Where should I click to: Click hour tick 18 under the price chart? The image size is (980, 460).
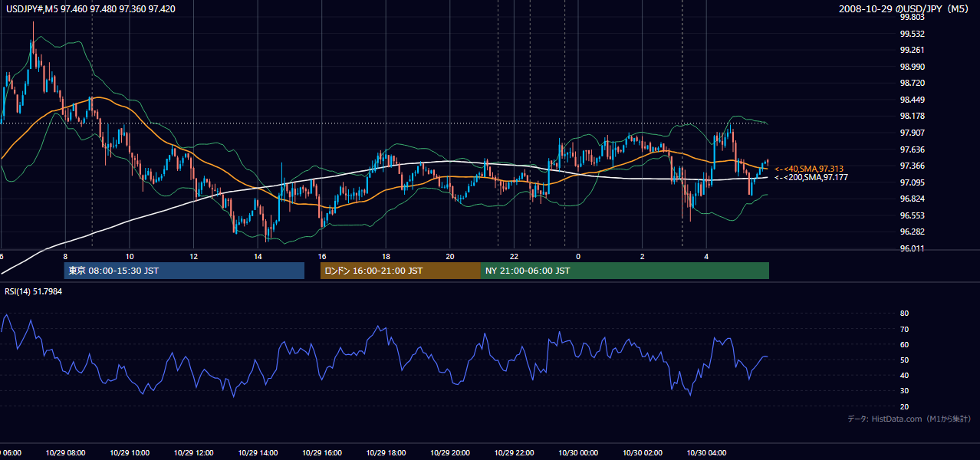pos(386,256)
